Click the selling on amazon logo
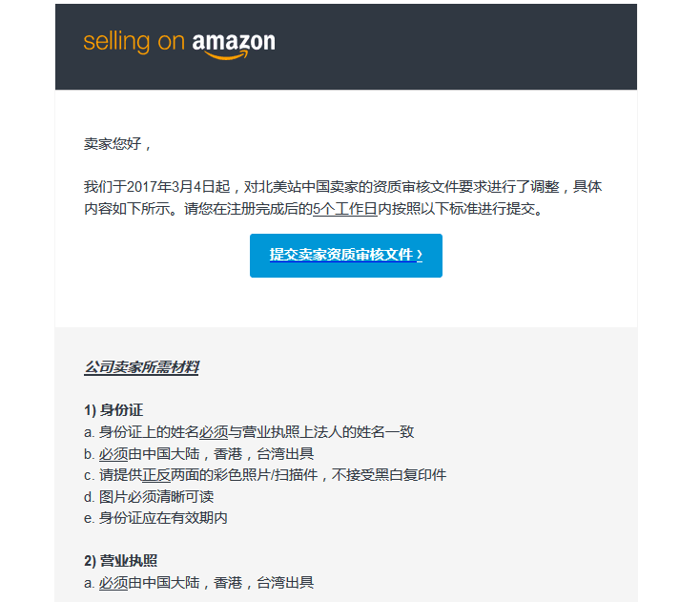 tap(179, 45)
